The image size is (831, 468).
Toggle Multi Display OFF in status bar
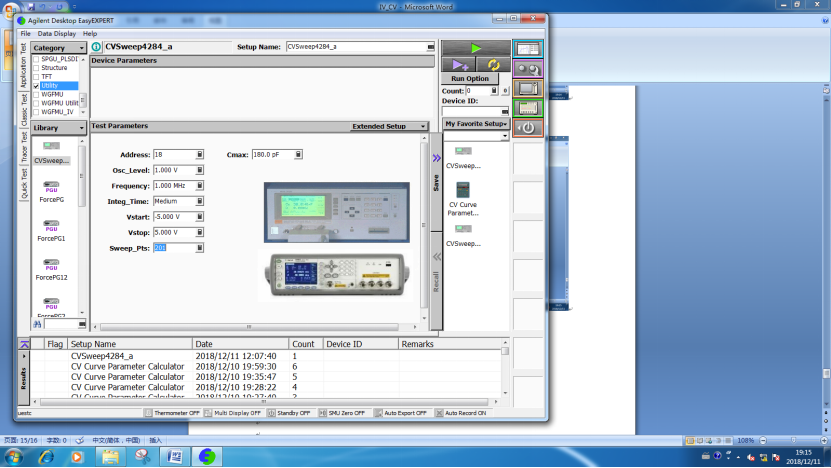point(233,413)
